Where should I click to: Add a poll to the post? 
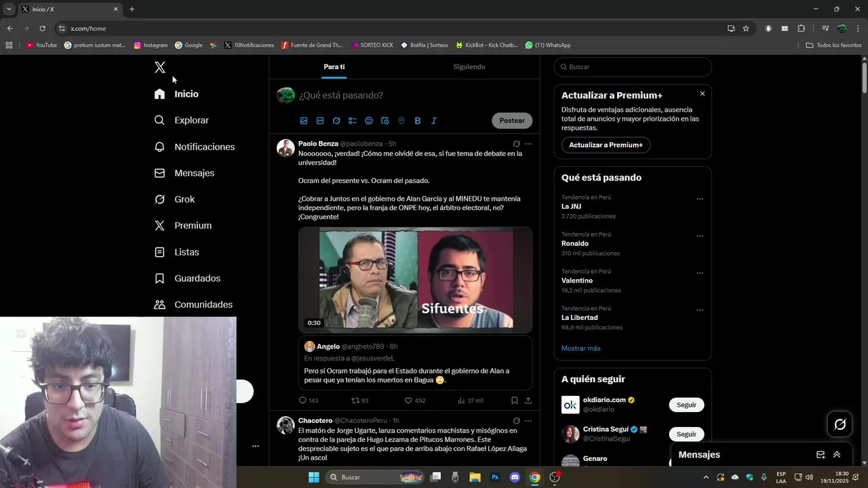(x=353, y=121)
